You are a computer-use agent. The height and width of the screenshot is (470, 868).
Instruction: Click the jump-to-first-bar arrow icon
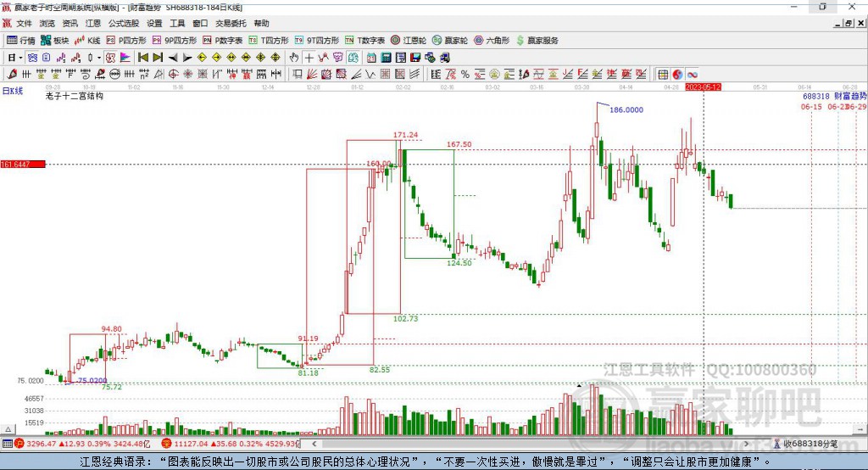pos(143,58)
